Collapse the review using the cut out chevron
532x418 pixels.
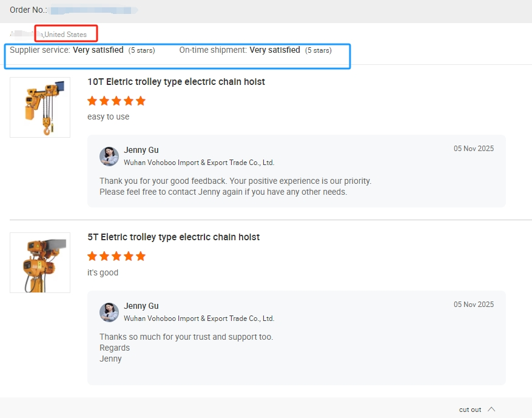491,410
